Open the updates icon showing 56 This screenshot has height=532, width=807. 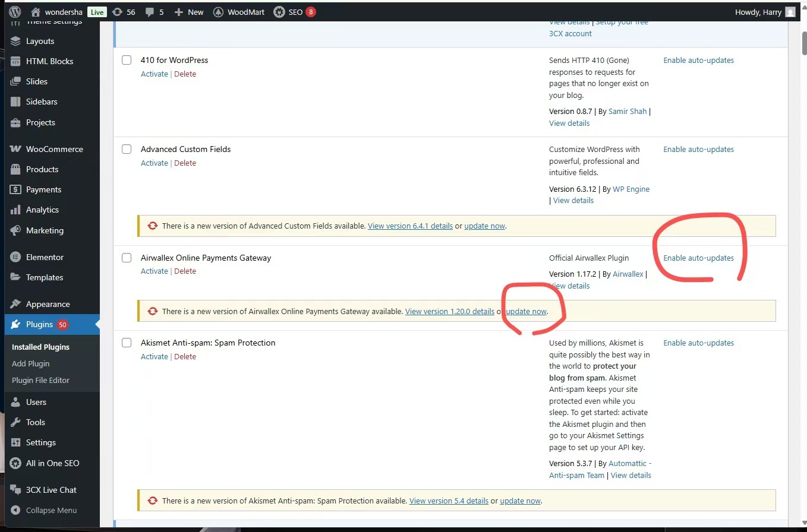coord(118,12)
